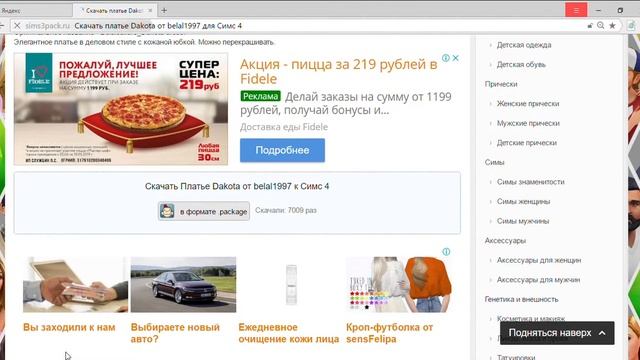Open the red browser menu button

coord(576,10)
